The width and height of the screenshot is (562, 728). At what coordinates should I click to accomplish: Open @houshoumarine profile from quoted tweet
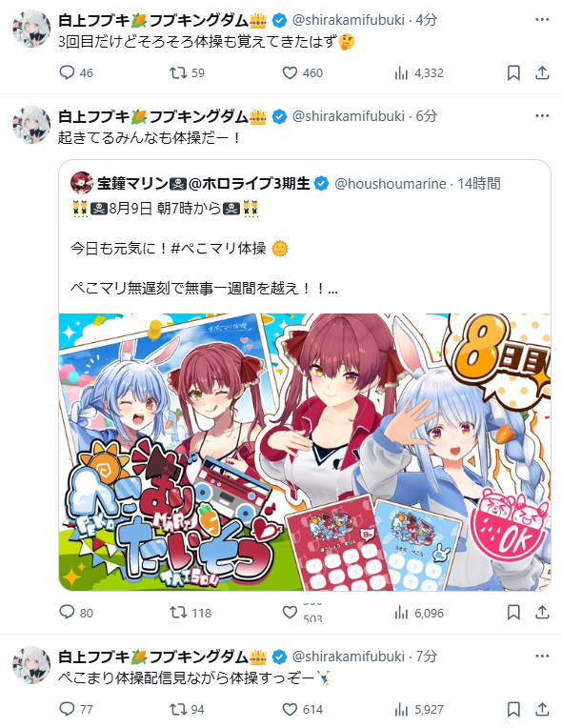[x=391, y=184]
